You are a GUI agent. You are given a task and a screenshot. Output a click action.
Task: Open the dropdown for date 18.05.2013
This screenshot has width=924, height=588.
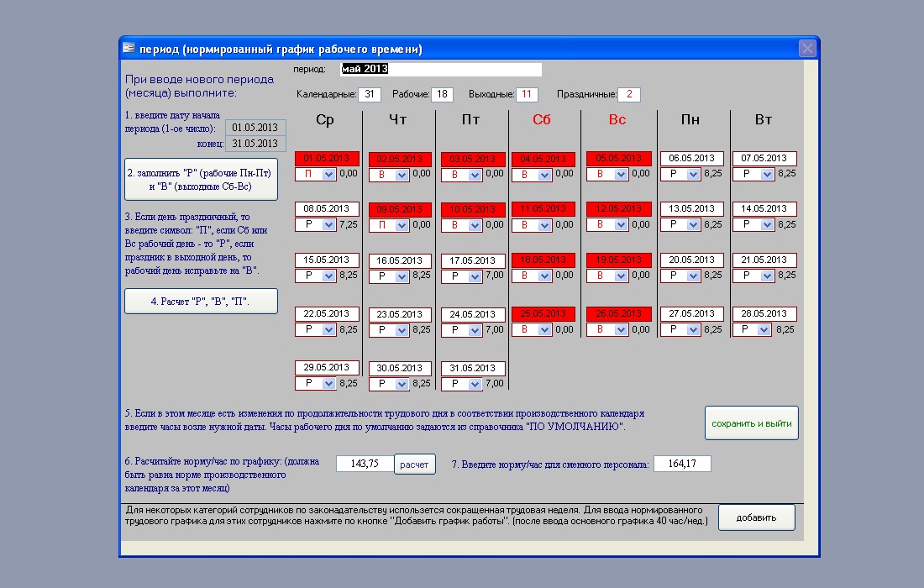544,276
